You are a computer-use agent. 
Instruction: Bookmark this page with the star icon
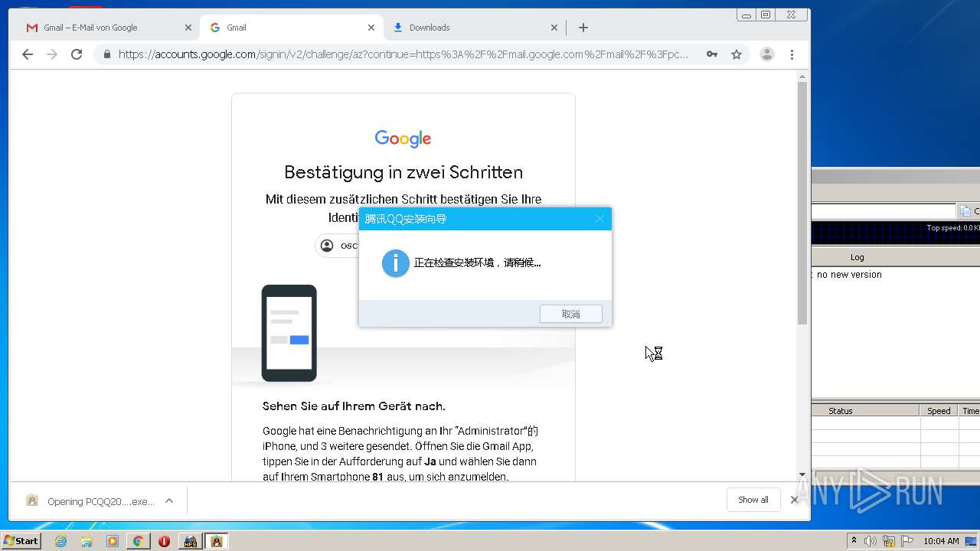coord(737,54)
